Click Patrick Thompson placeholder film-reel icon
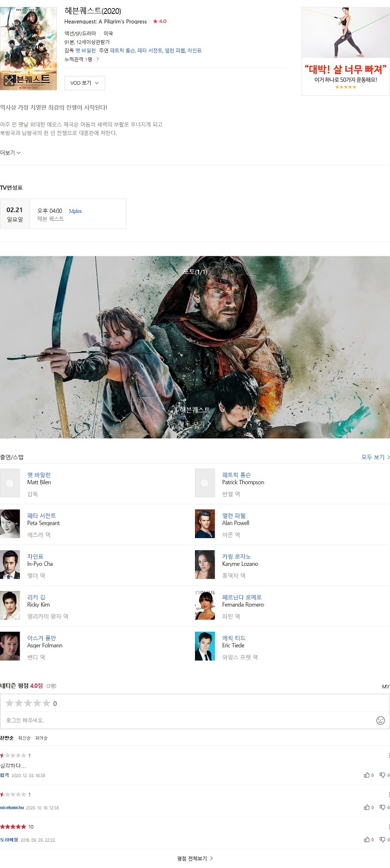This screenshot has height=868, width=390. point(204,483)
